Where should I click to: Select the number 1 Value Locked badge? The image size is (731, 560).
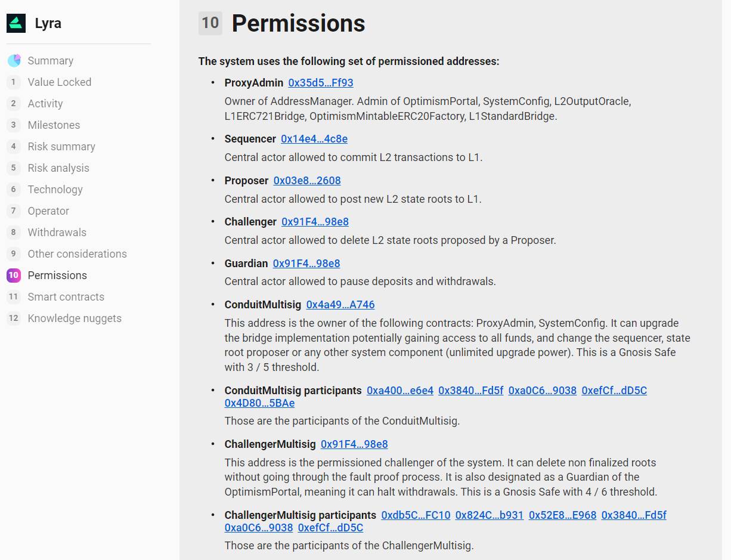click(x=14, y=82)
